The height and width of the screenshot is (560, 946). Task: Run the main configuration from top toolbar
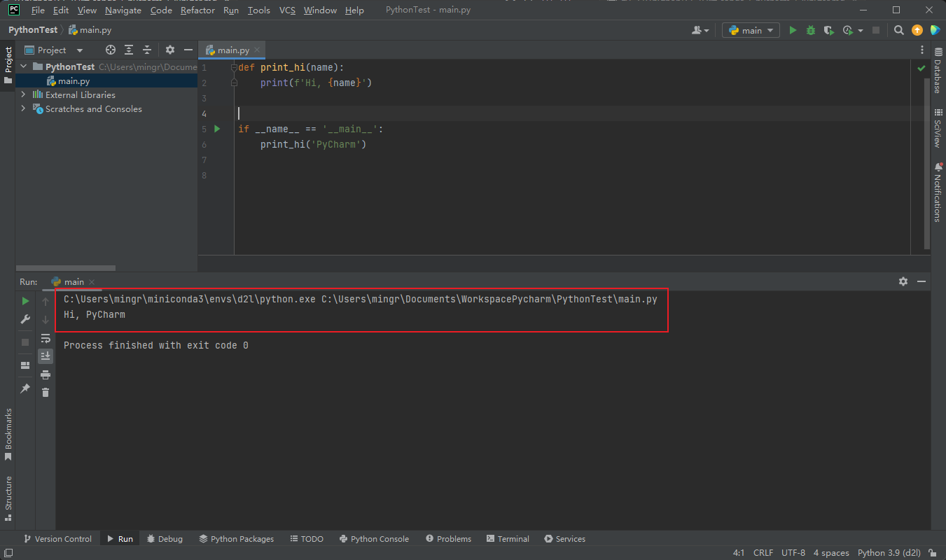click(x=793, y=30)
